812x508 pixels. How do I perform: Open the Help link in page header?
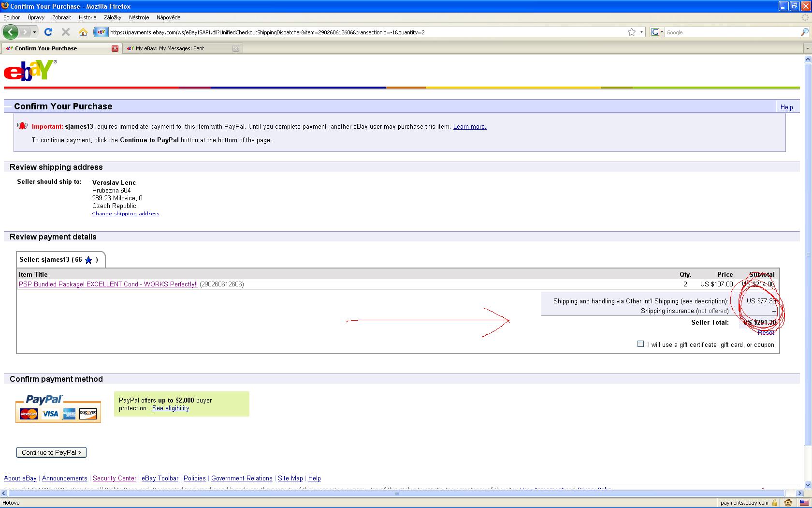coord(786,107)
